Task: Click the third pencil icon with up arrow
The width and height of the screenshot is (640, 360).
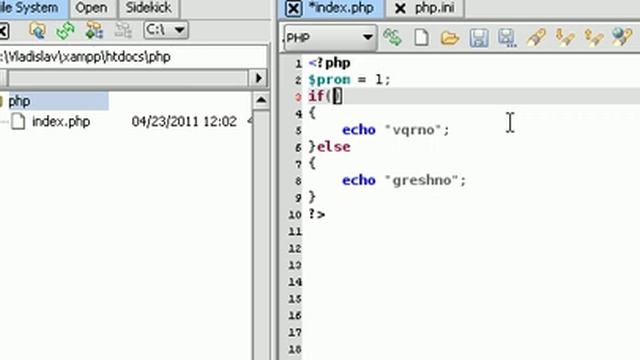Action: point(593,38)
